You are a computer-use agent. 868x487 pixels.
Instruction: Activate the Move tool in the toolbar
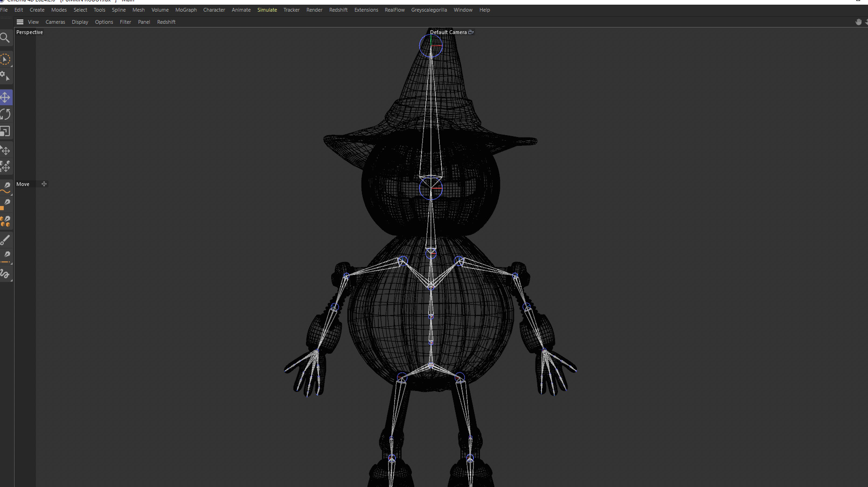[x=5, y=97]
